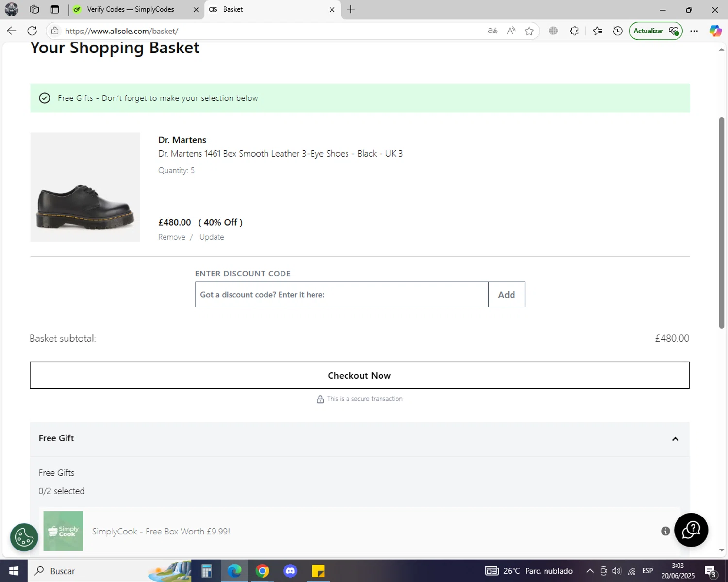
Task: Open Sticky Notes taskbar icon
Action: click(318, 571)
